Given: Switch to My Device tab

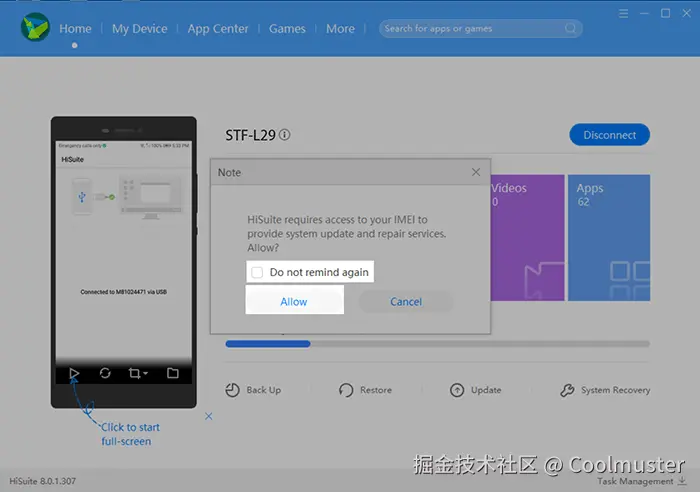Looking at the screenshot, I should coord(139,29).
